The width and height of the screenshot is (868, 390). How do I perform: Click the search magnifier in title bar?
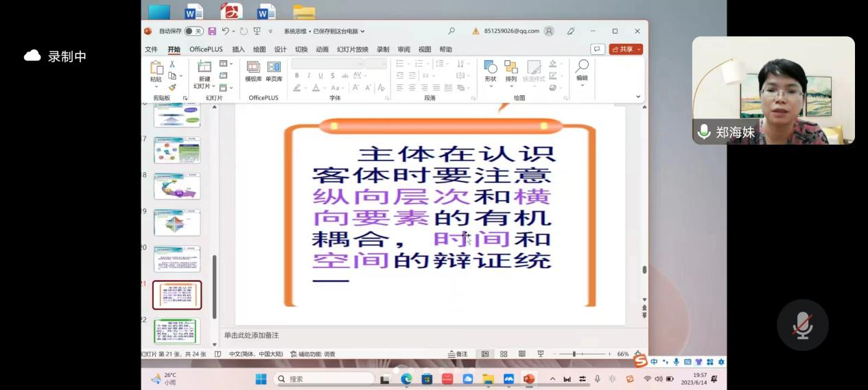pyautogui.click(x=451, y=31)
